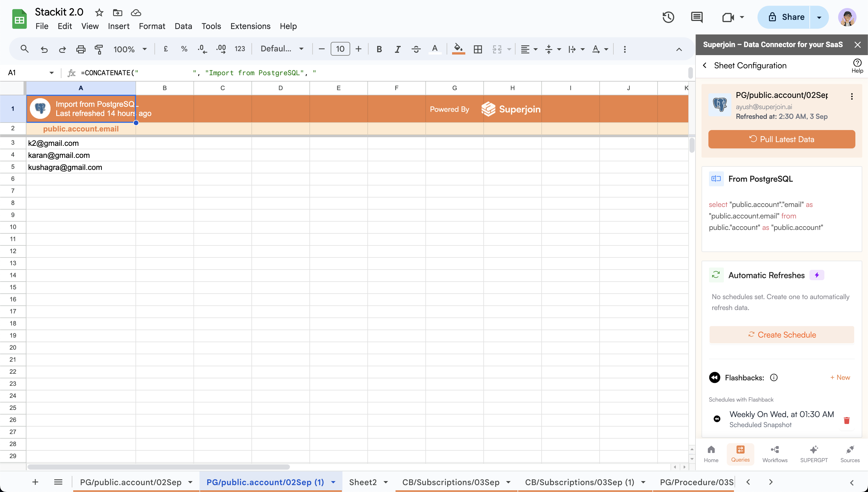Toggle italic formatting

pos(397,49)
